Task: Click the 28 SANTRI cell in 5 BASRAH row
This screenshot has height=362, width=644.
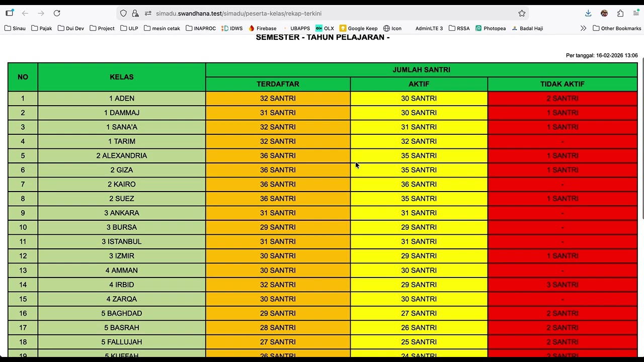Action: click(278, 328)
